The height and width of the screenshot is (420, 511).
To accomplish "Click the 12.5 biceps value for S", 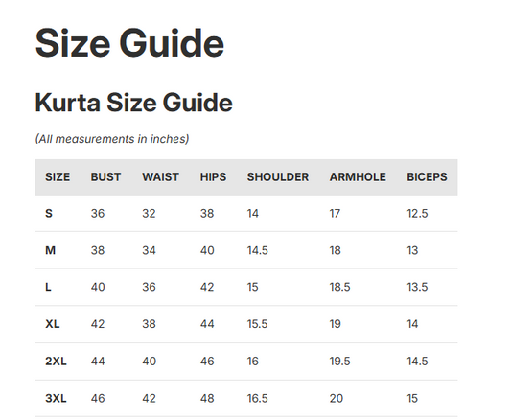I will pos(417,214).
